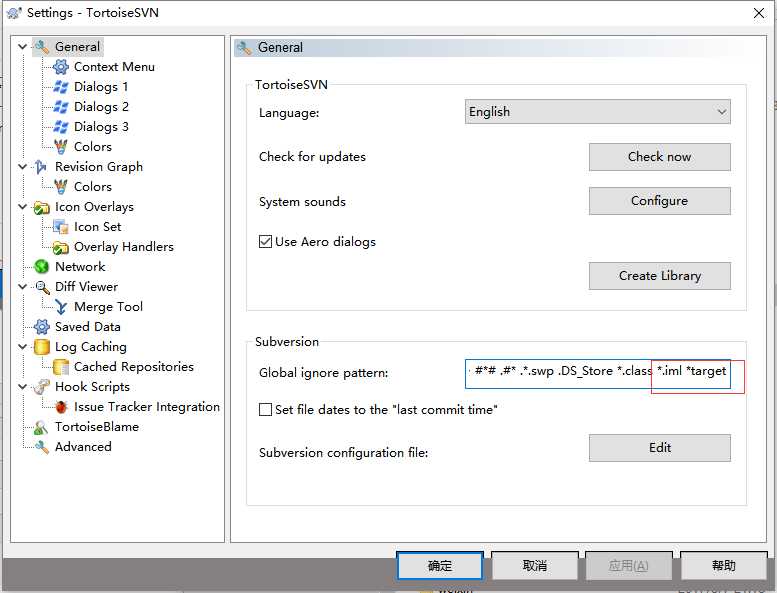
Task: Collapse the Revision Graph tree node
Action: tap(22, 167)
